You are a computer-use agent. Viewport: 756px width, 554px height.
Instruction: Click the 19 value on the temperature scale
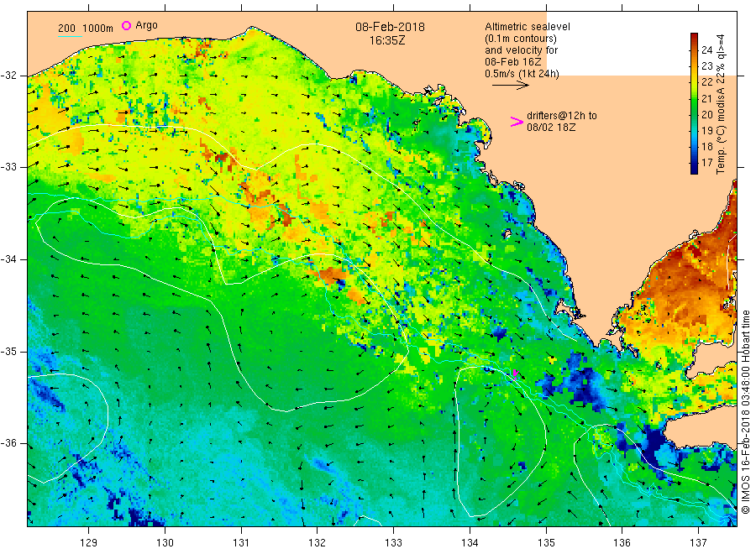coord(706,131)
